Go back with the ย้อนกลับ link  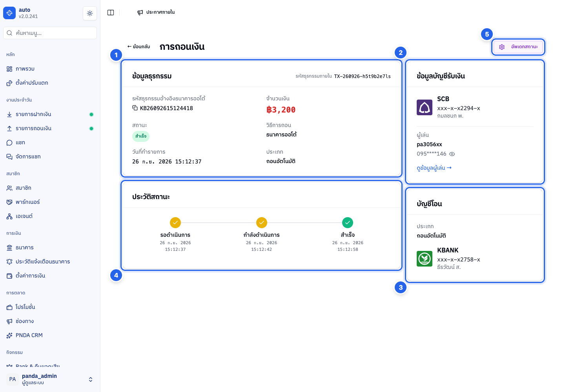(139, 47)
